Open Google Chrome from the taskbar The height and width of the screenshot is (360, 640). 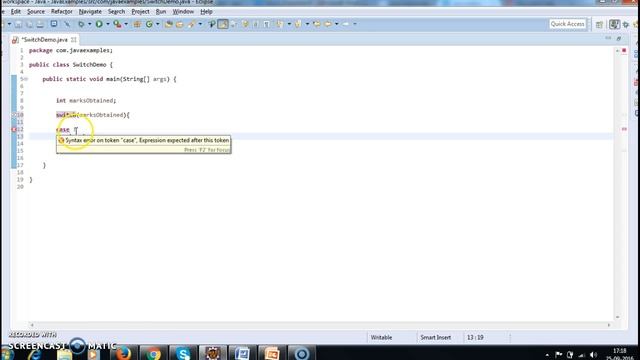[x=153, y=353]
